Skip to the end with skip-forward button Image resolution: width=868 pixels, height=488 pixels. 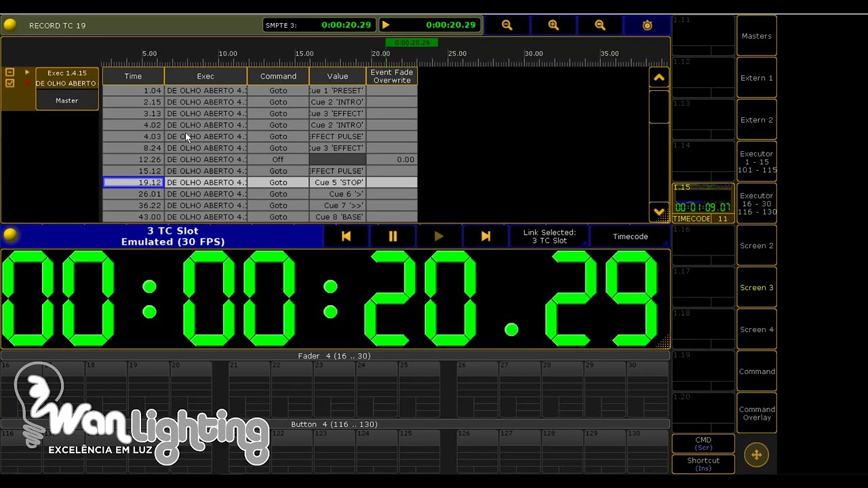point(486,237)
